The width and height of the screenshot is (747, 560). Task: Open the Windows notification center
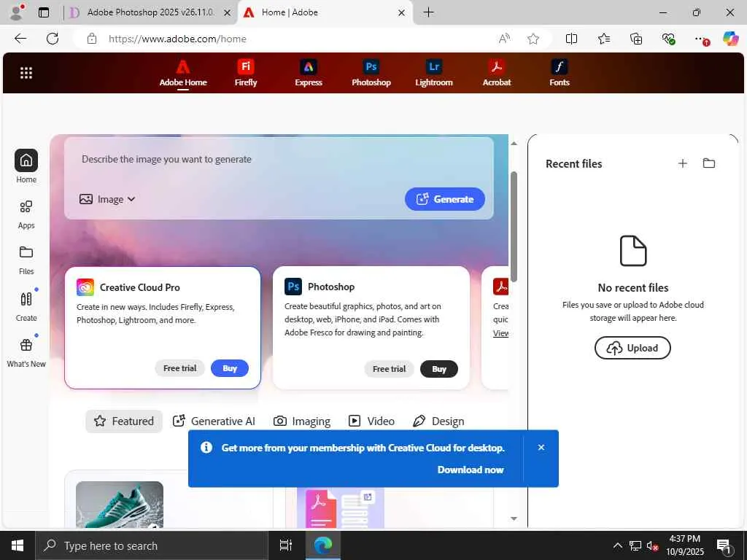pyautogui.click(x=724, y=545)
